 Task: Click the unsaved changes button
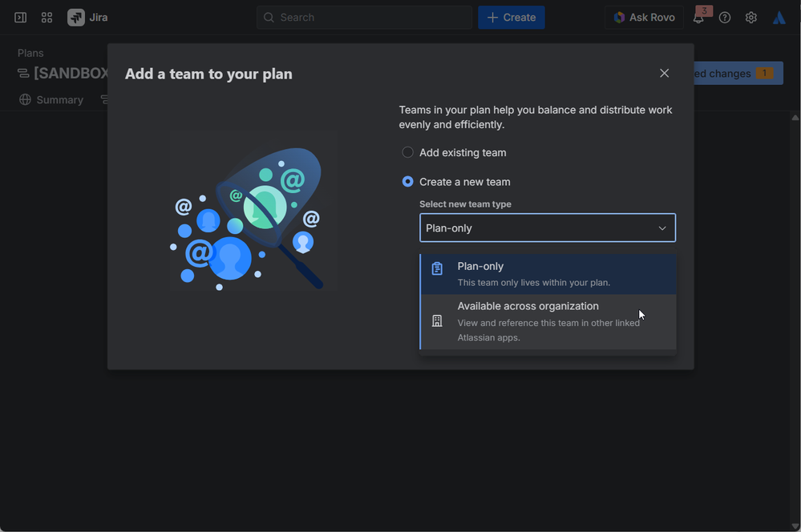pyautogui.click(x=738, y=73)
